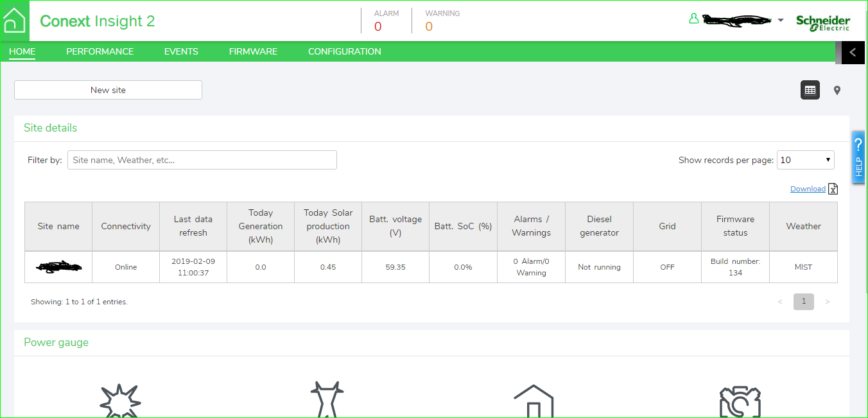This screenshot has width=868, height=418.
Task: Sort by Firmware status column
Action: coord(736,226)
